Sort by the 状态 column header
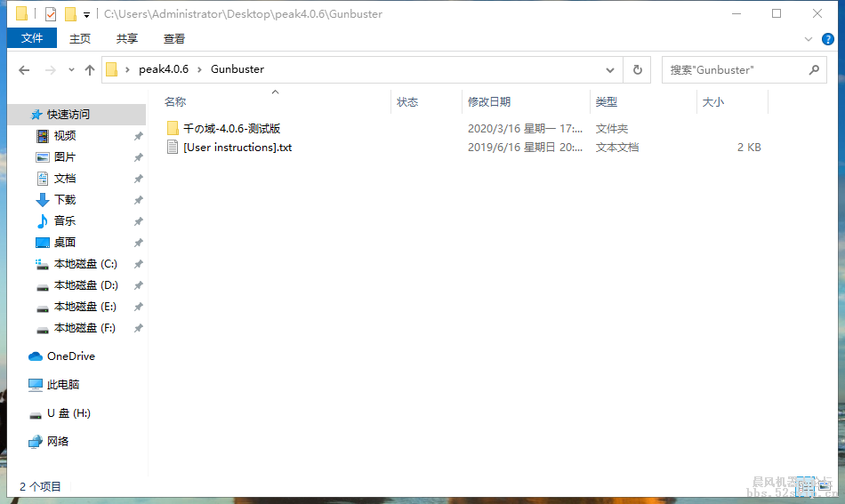Screen dimensions: 845x504 [x=407, y=101]
